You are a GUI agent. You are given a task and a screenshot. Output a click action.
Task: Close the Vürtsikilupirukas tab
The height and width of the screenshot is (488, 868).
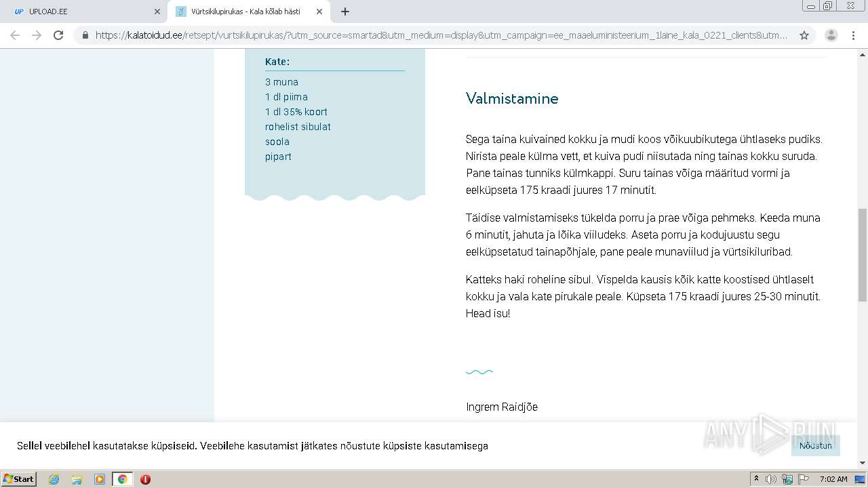[319, 12]
